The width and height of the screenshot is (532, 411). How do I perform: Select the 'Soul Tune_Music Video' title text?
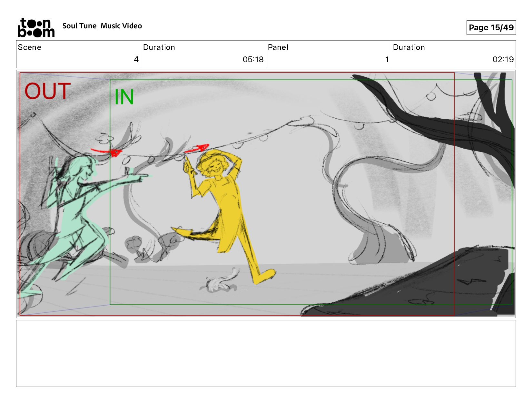pyautogui.click(x=102, y=26)
